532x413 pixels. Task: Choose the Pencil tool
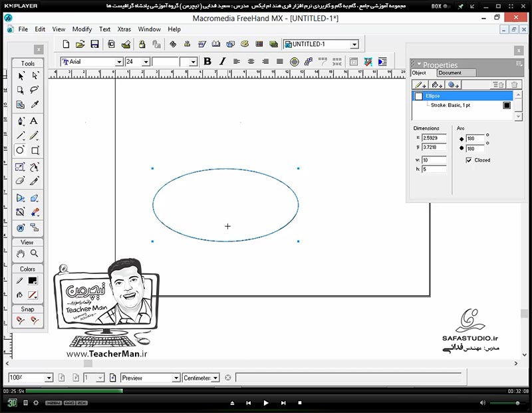pyautogui.click(x=34, y=136)
